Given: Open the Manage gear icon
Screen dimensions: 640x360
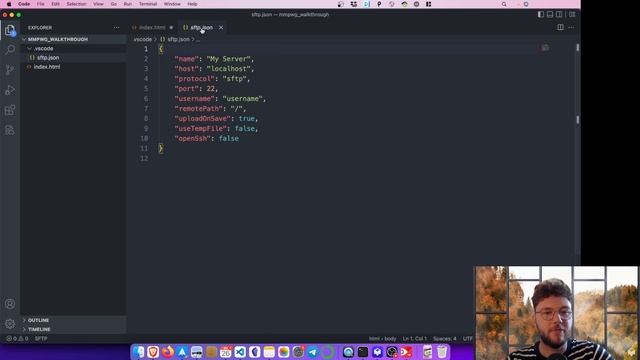Looking at the screenshot, I should click(x=10, y=324).
